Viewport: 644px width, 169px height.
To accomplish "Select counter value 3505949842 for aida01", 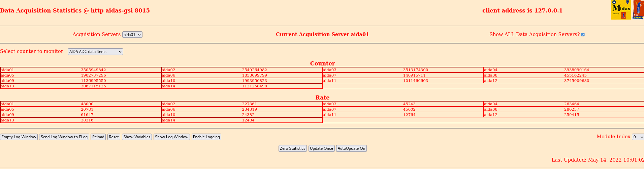I will tap(93, 70).
